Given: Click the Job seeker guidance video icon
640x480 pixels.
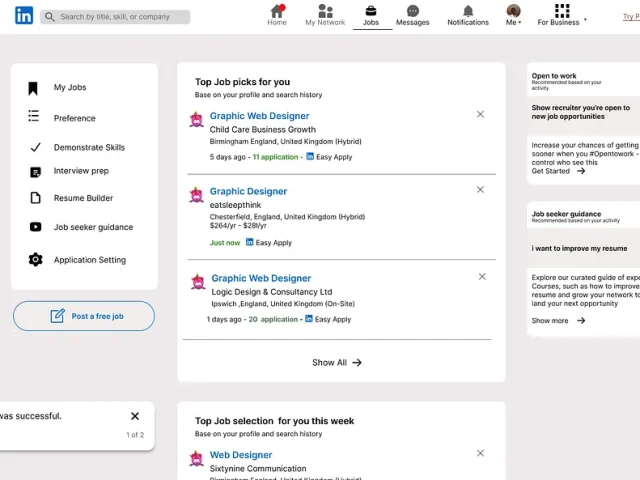Looking at the screenshot, I should 36,227.
